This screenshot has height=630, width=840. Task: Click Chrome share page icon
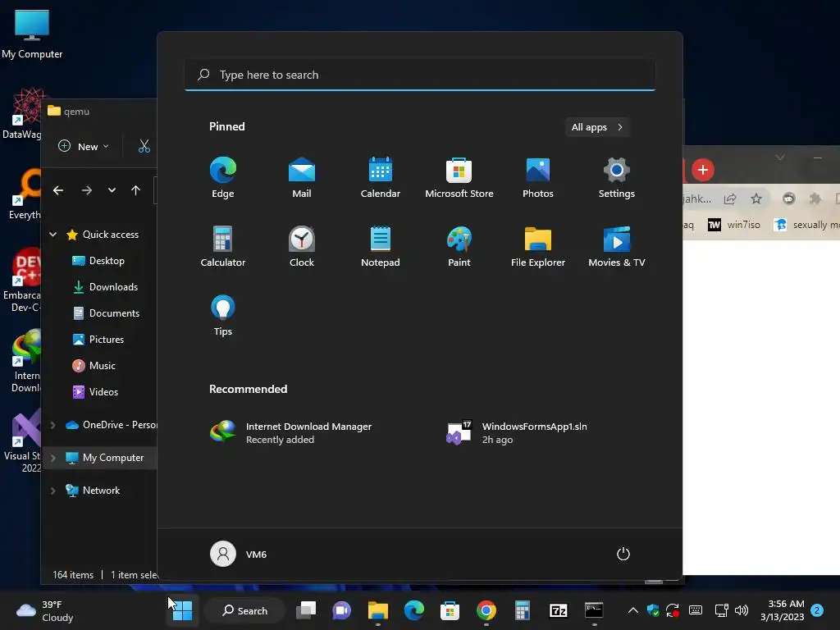tap(729, 199)
